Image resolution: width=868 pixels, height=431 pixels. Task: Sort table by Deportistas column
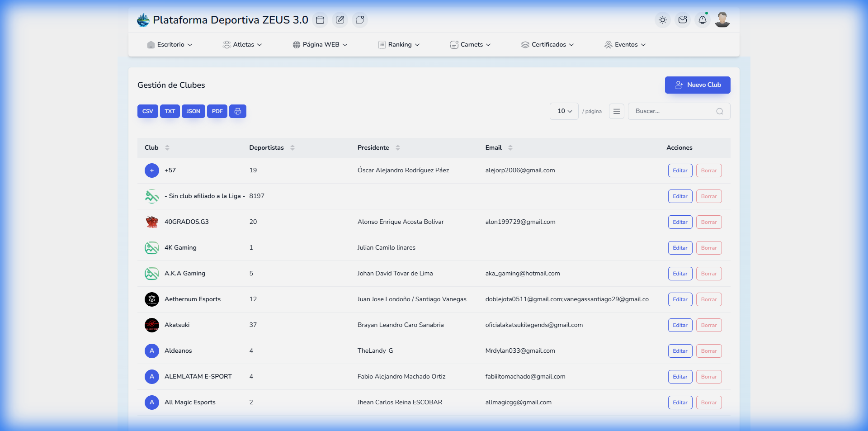point(292,148)
